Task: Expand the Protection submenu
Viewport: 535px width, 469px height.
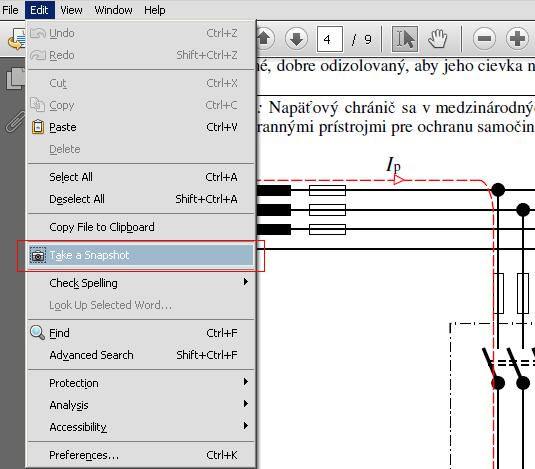Action: [x=141, y=383]
